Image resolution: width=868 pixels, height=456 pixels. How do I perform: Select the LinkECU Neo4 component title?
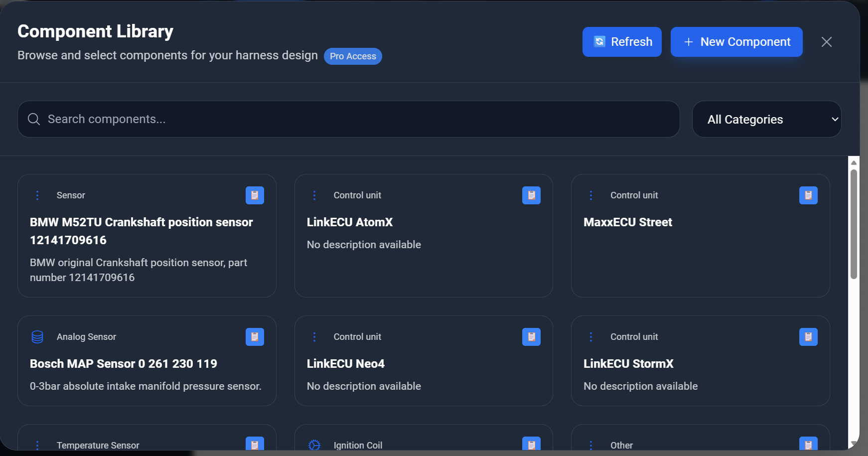pos(346,364)
